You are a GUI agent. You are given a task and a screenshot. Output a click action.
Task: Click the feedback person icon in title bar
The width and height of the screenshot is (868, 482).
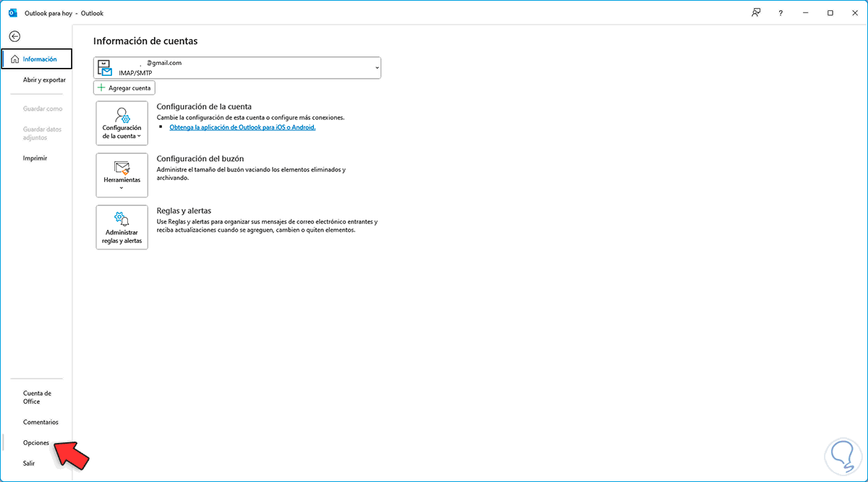tap(756, 12)
